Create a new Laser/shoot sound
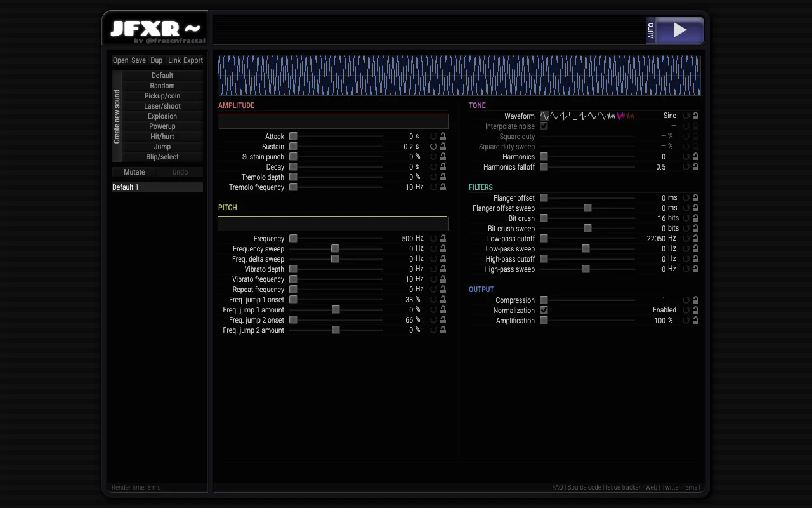Viewport: 812px width, 508px height. point(162,106)
